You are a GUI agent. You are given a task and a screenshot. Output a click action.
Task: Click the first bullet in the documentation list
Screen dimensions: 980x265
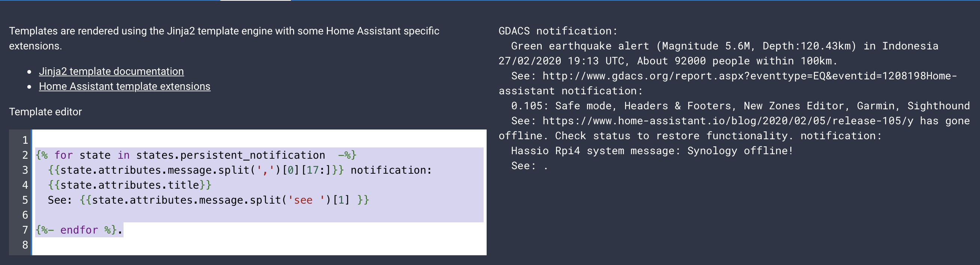click(x=30, y=71)
